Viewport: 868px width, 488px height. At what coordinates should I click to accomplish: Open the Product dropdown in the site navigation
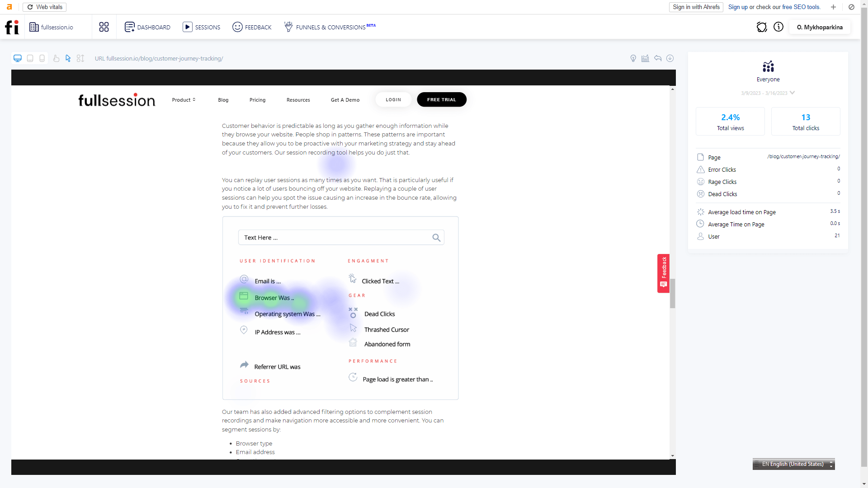[x=183, y=99]
